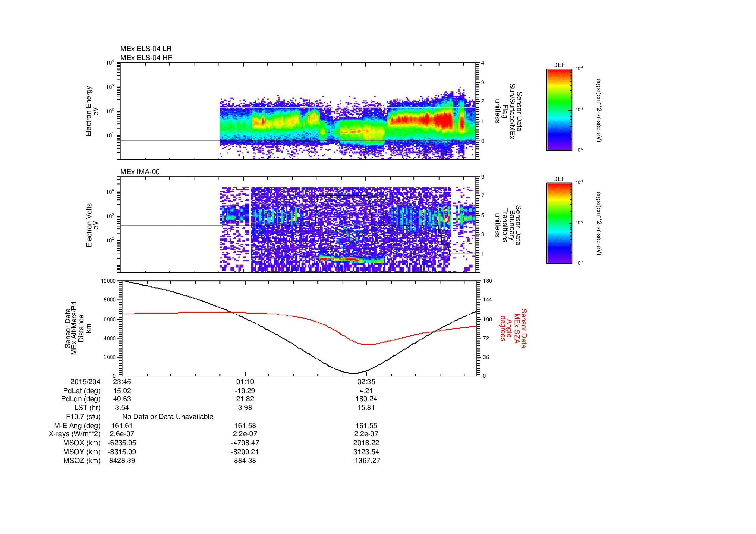Click the PdLat value '15.02'
Screen dimensions: 756x534
click(x=122, y=391)
